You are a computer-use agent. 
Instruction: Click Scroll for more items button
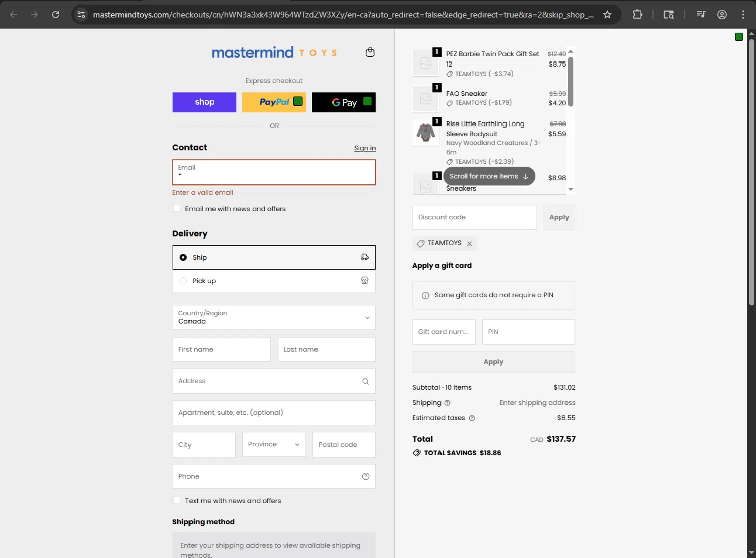(489, 176)
